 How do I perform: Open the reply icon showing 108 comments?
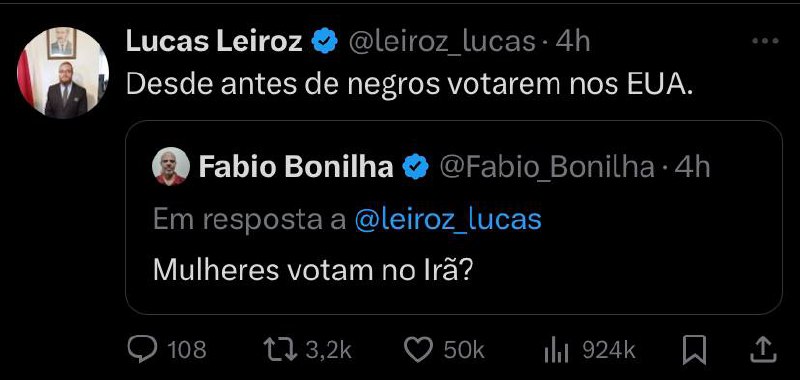point(140,350)
